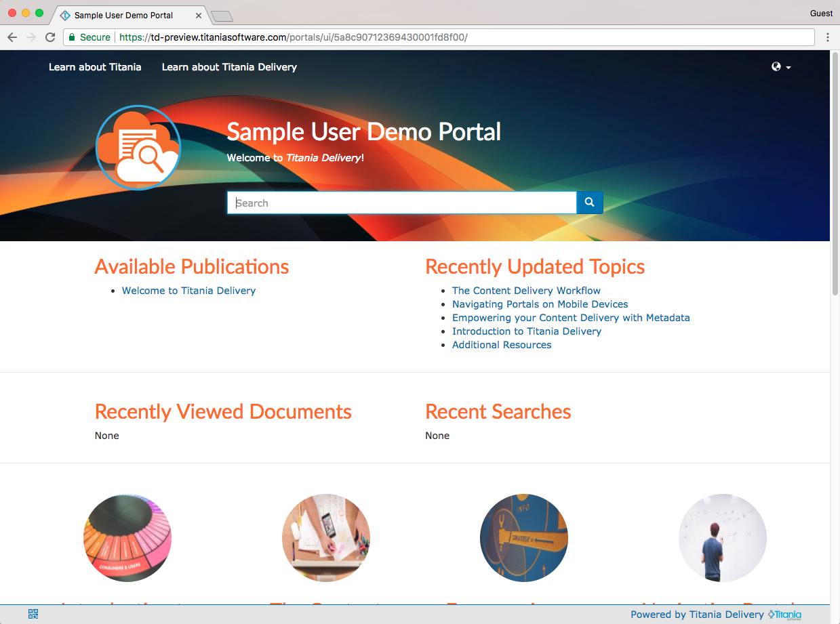Open the Additional Resources topic
840x624 pixels.
click(x=502, y=345)
